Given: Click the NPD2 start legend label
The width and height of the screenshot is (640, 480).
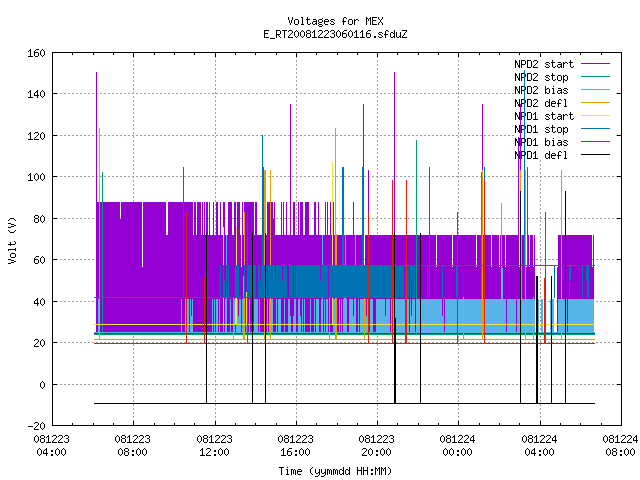Looking at the screenshot, I should click(x=544, y=64).
